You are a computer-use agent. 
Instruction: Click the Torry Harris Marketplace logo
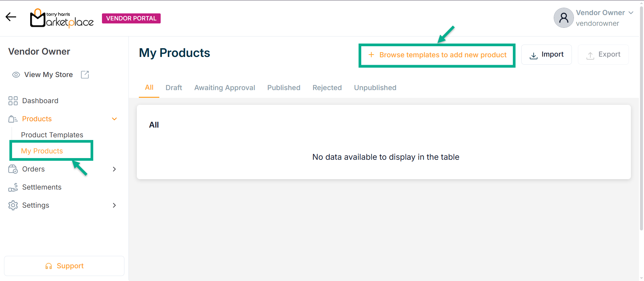tap(62, 18)
